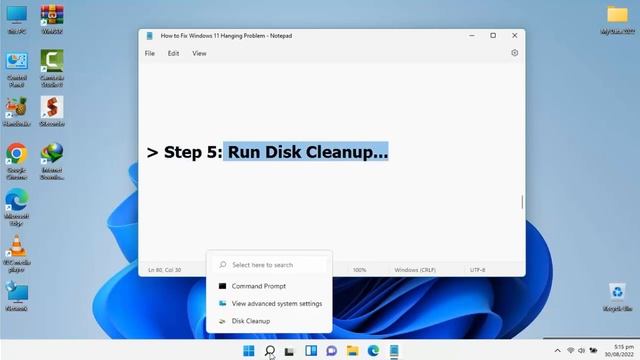This screenshot has height=360, width=640.
Task: Click the highlighted 'Run Disk Cleanup...' text
Action: click(x=307, y=152)
